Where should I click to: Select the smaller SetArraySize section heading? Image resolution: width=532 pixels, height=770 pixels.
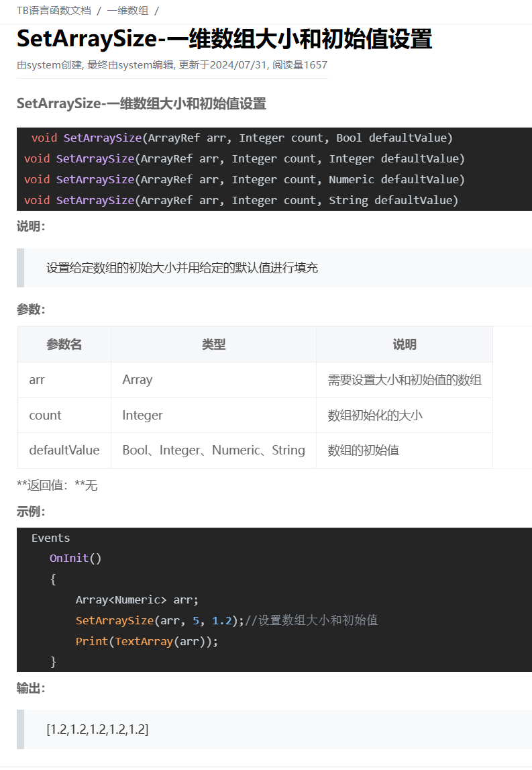141,103
